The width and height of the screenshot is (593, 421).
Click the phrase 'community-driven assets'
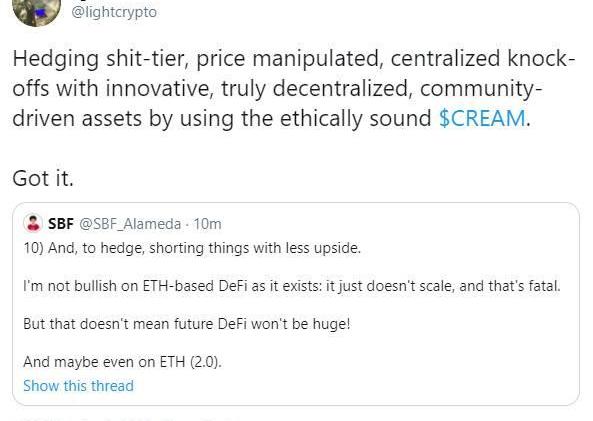[x=278, y=103]
